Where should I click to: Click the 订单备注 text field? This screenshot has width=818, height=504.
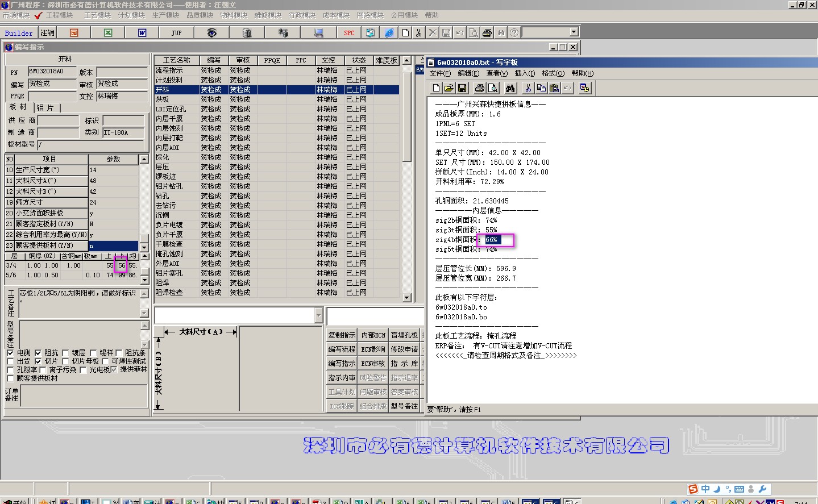[84, 395]
